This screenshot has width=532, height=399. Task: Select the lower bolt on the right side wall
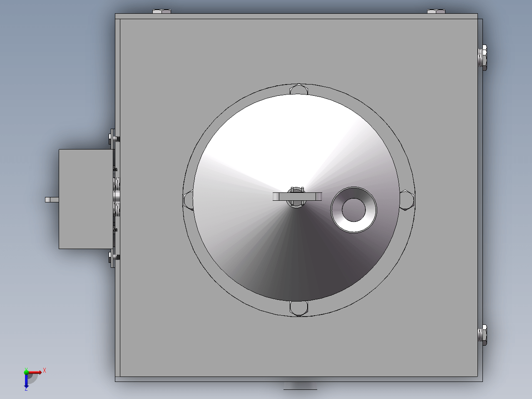click(483, 335)
